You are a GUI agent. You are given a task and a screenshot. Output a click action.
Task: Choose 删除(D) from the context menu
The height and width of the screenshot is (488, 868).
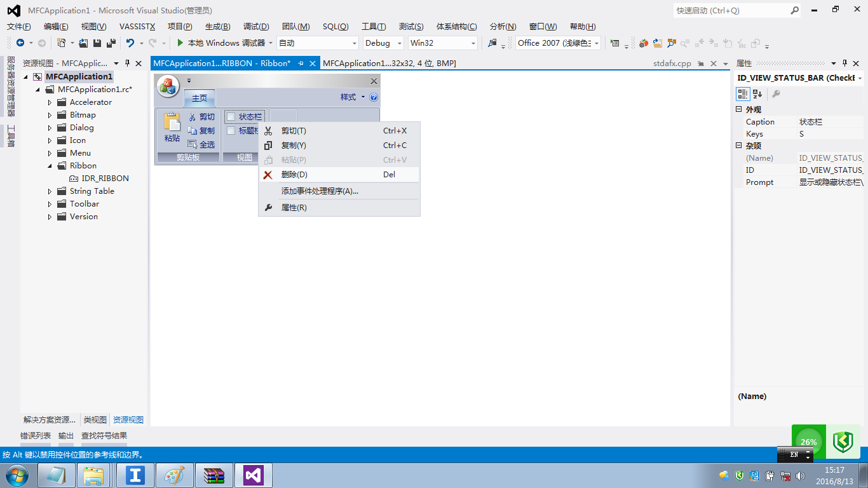tap(339, 175)
